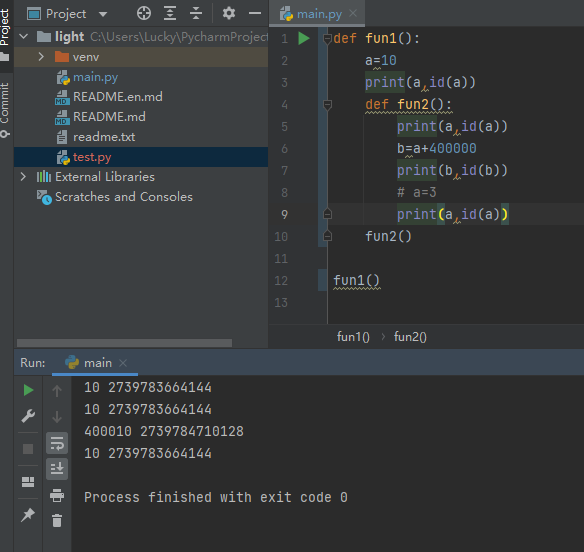The image size is (584, 552).
Task: Hide the Project panel with the minus icon
Action: pyautogui.click(x=255, y=14)
